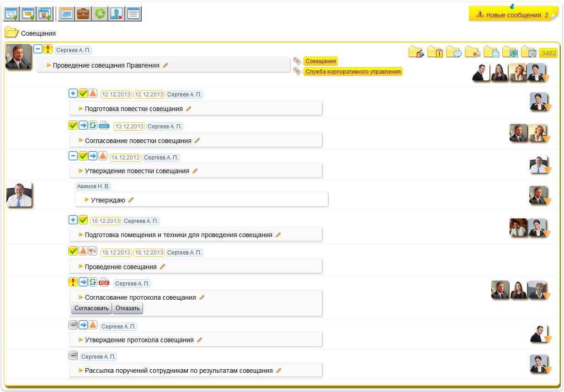
Task: Toggle the checkmark on Проведение совещания
Action: (73, 251)
